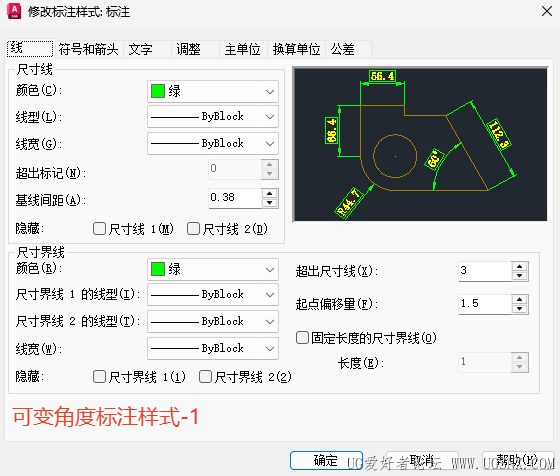This screenshot has width=560, height=476.
Task: Switch to the 符号和箭头 tab
Action: tap(88, 49)
